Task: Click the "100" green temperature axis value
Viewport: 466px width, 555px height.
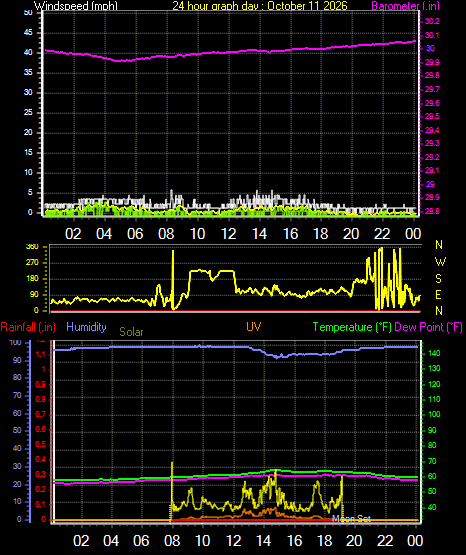Action: pos(434,414)
